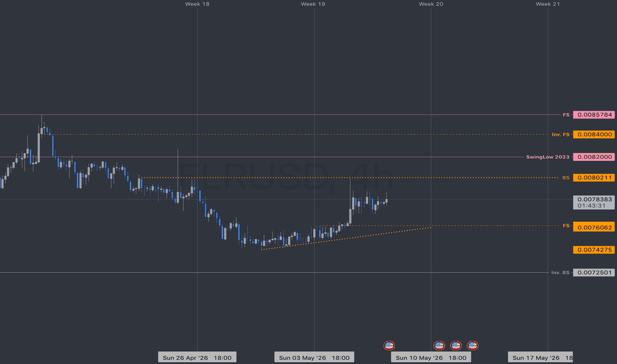The image size is (617, 364).
Task: Click the Sun 10 May '26 18:00 date label
Action: point(431,357)
